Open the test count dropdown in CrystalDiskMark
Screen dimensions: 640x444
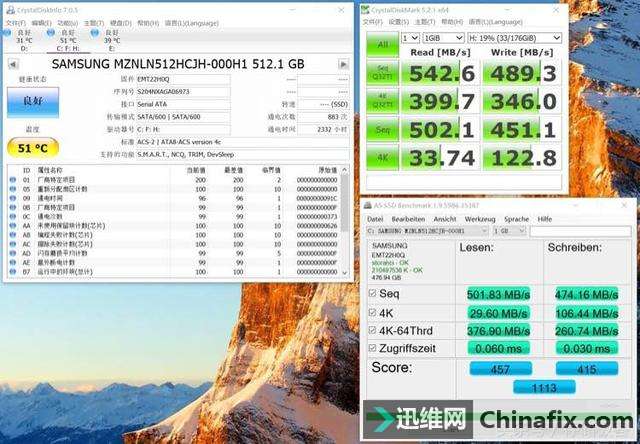(x=407, y=37)
